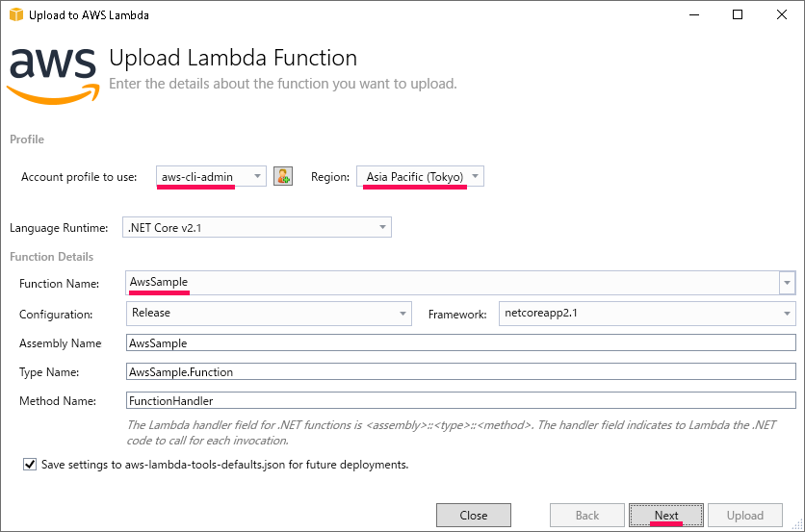
Task: Click the 'Language Runtime:' label
Action: (59, 228)
